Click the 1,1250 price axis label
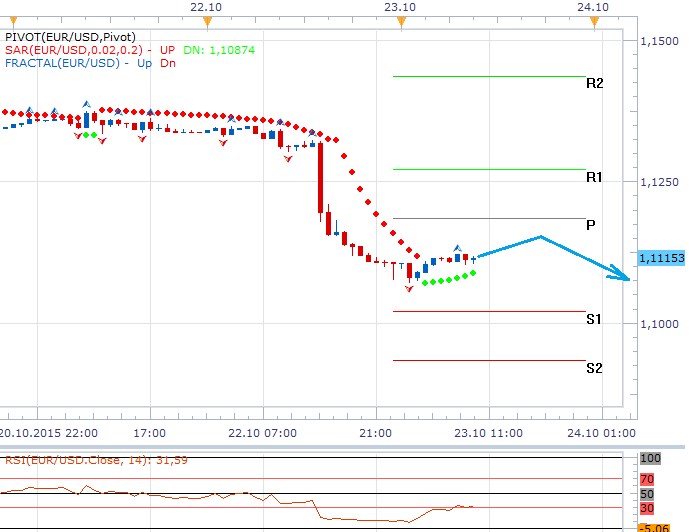This screenshot has height=532, width=689. (658, 181)
